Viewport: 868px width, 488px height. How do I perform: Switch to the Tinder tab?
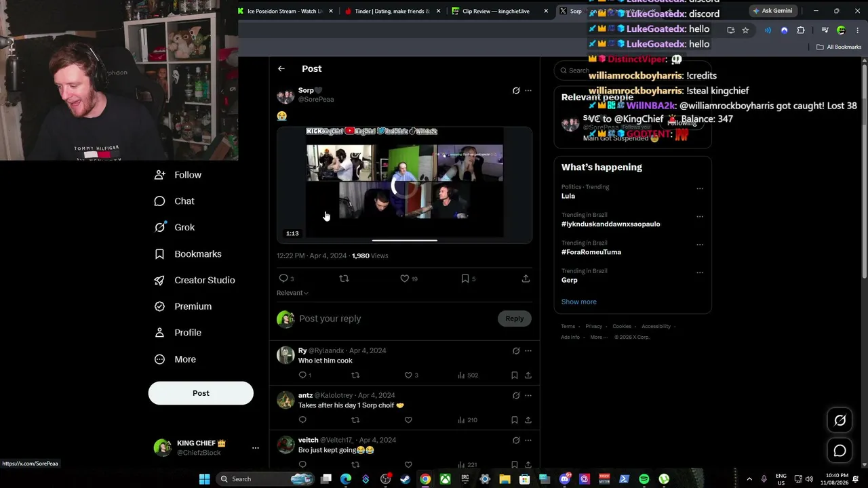tap(393, 11)
